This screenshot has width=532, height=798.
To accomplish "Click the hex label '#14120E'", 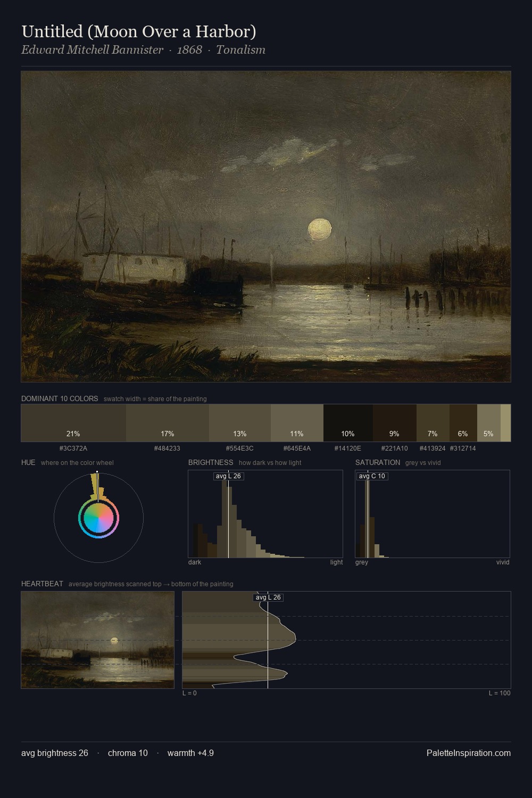I will point(348,448).
